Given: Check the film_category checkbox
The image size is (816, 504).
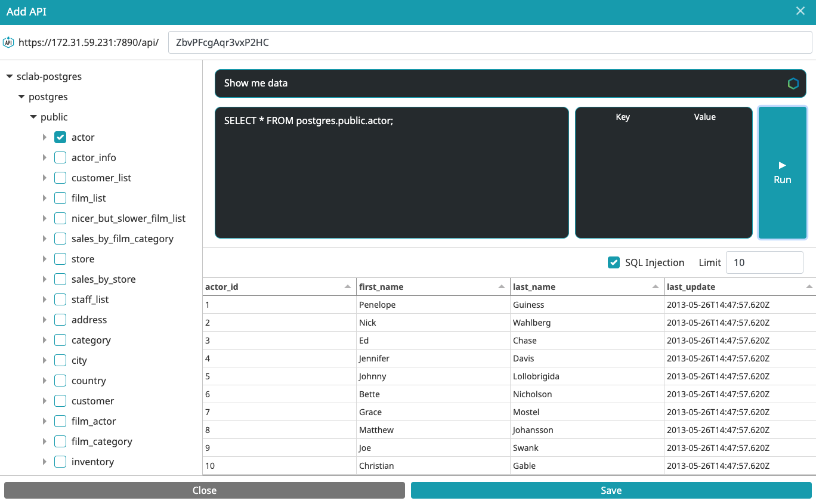Looking at the screenshot, I should tap(60, 441).
